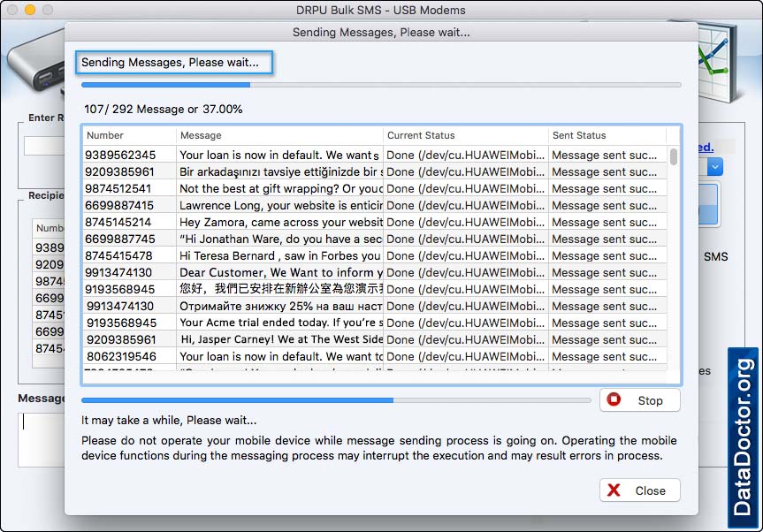Click the 'Your Acme trial ended today' message
The image size is (763, 532).
point(280,323)
